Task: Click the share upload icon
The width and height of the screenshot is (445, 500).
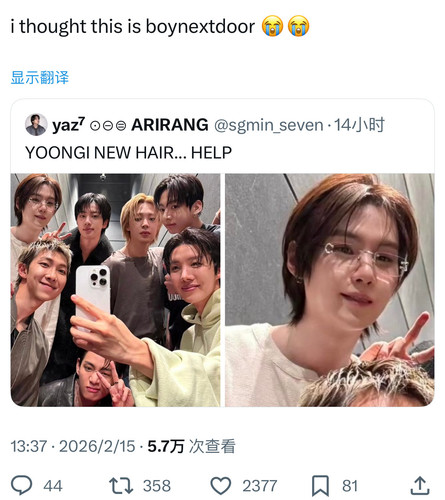Action: point(419,485)
